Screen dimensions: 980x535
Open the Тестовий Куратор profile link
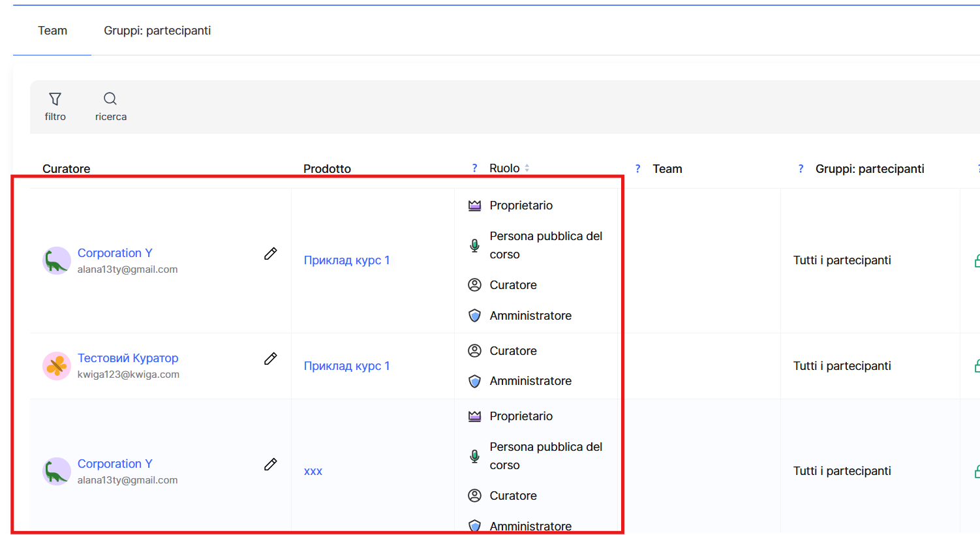pyautogui.click(x=128, y=358)
